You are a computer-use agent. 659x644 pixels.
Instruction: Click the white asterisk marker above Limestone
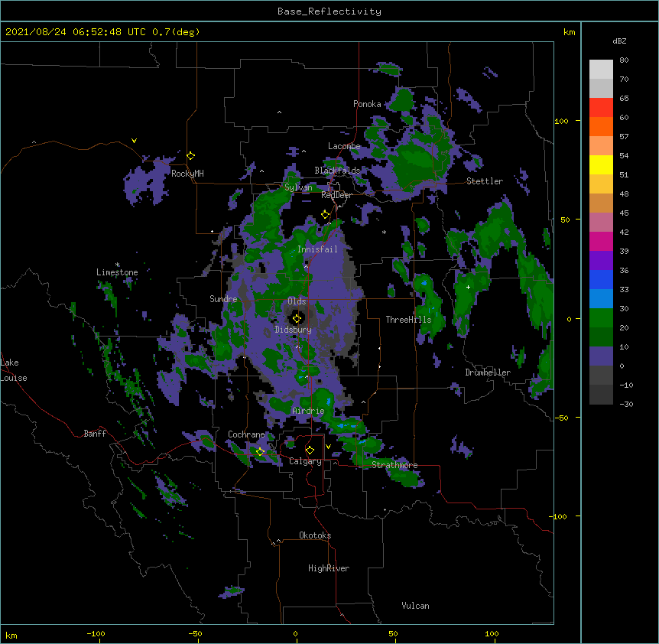pos(118,265)
